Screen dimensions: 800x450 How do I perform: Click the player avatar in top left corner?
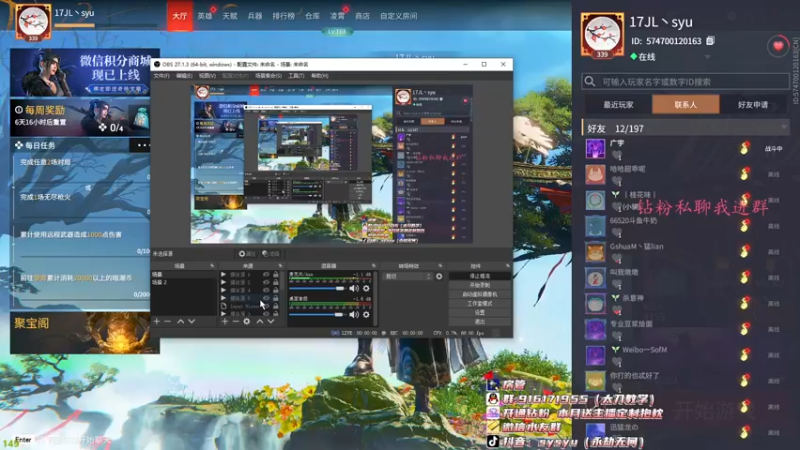pos(34,22)
